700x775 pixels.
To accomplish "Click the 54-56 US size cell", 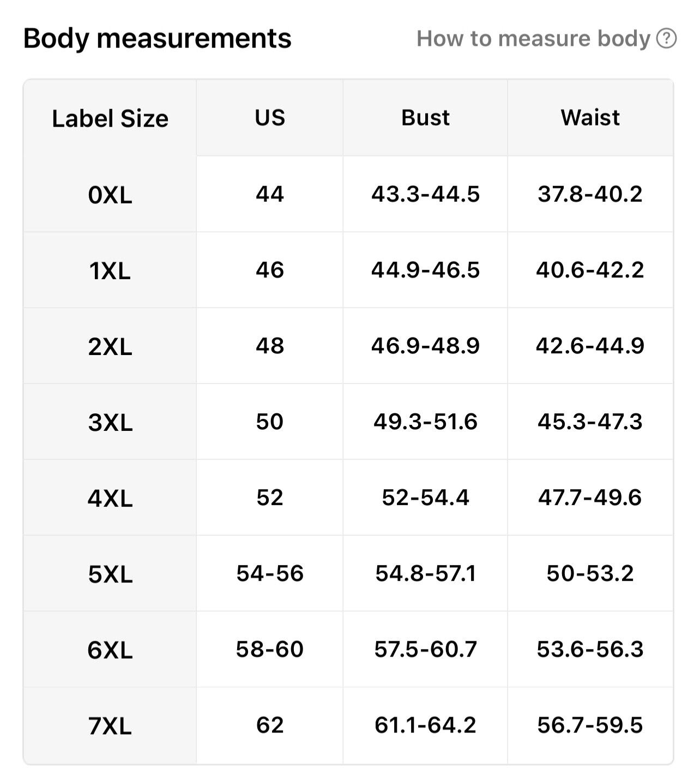I will (270, 573).
